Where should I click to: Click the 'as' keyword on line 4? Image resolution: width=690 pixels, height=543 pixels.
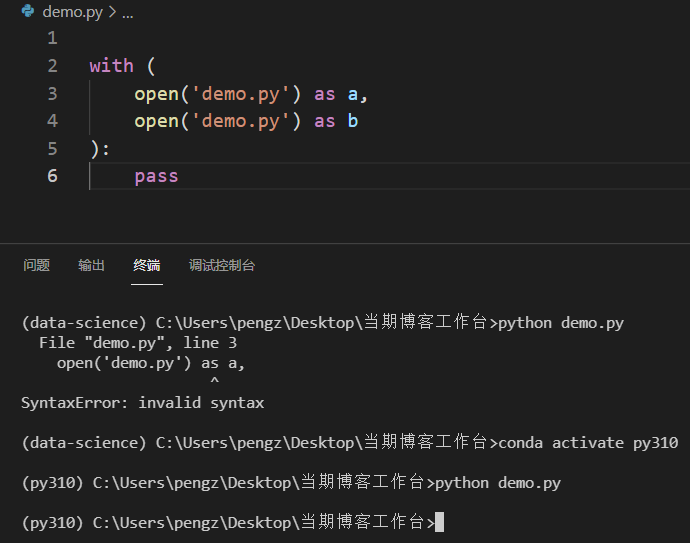tap(325, 121)
